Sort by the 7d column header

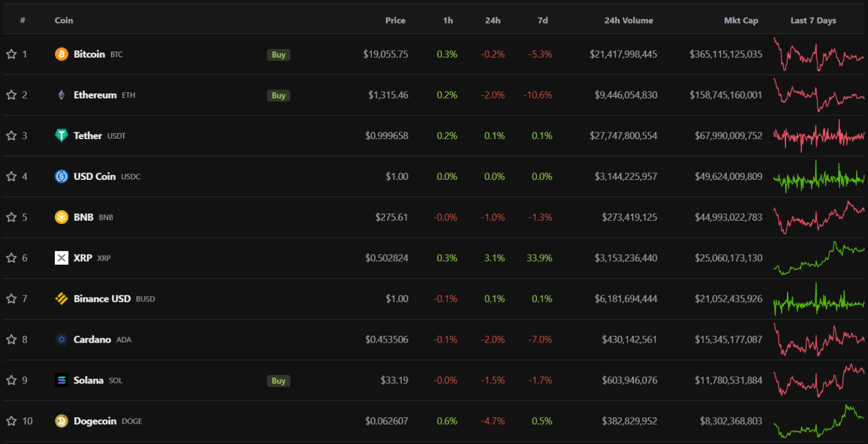[x=543, y=20]
